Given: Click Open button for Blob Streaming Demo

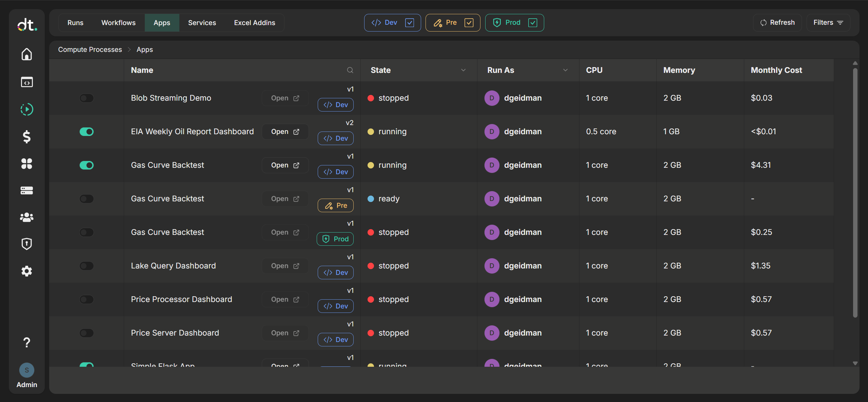Looking at the screenshot, I should [285, 98].
